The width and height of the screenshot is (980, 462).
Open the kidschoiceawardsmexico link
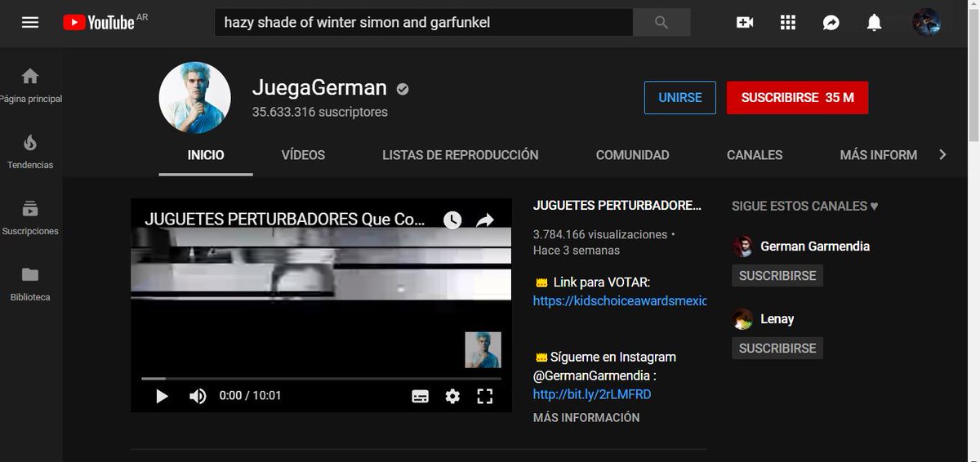point(620,300)
